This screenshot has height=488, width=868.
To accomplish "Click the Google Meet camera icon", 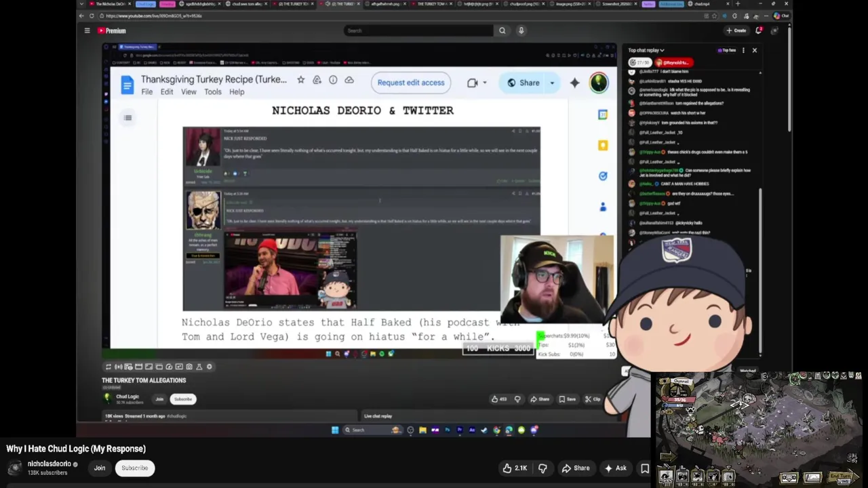I will pyautogui.click(x=473, y=83).
